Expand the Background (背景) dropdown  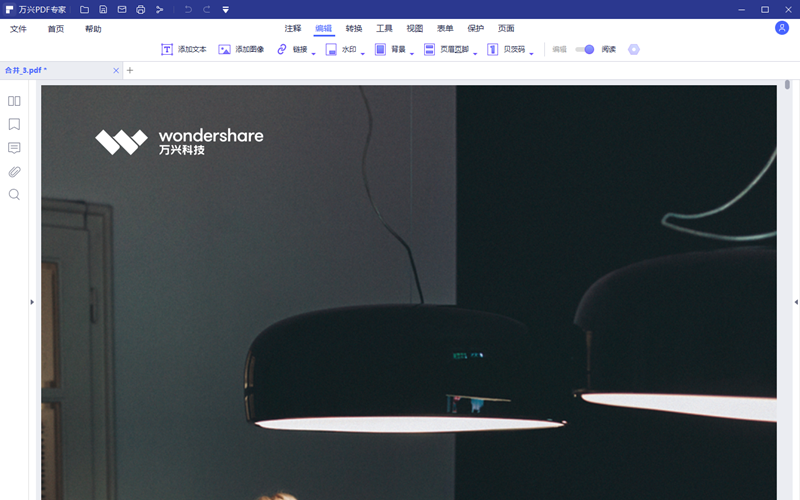tap(412, 51)
